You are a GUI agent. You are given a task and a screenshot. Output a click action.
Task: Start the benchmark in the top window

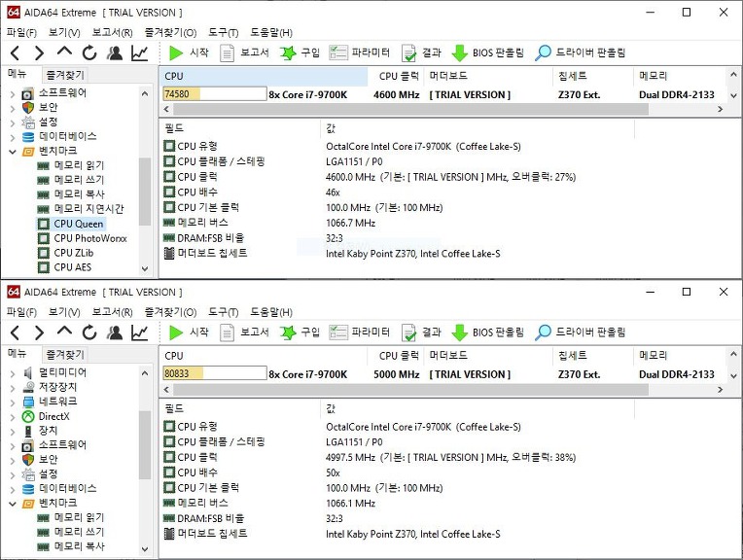tap(189, 53)
